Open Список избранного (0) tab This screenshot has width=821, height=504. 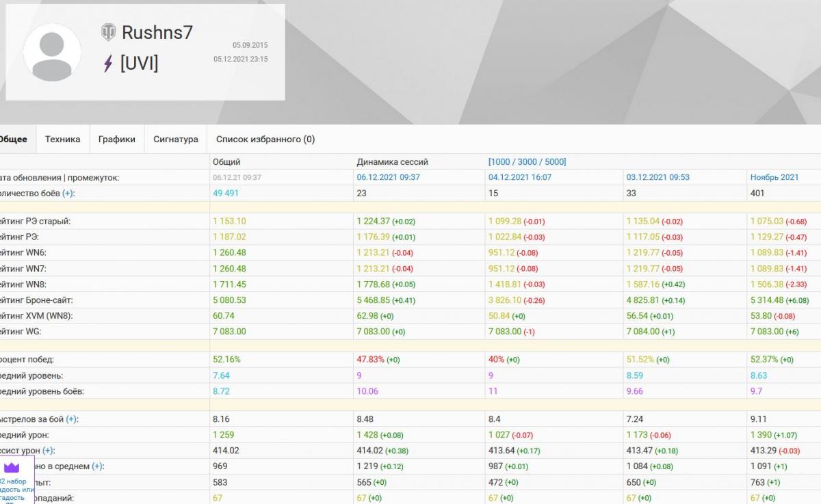tap(265, 139)
